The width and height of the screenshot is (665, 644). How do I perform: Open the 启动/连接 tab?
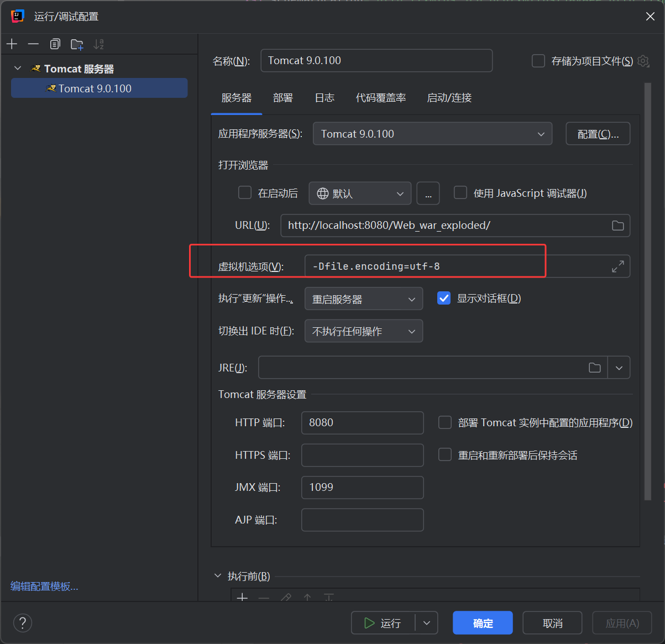tap(449, 98)
